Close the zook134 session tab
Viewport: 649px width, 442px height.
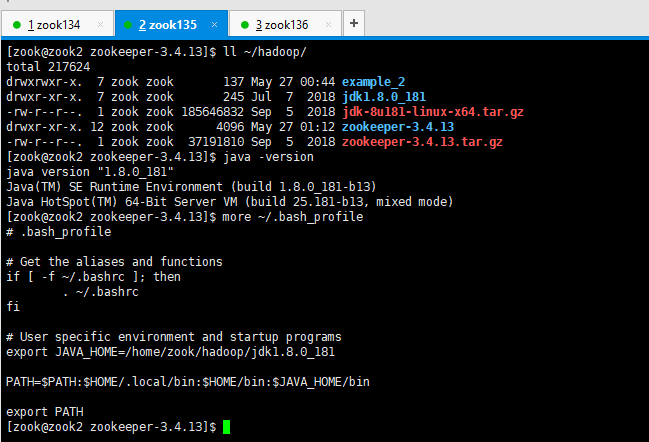tap(100, 24)
